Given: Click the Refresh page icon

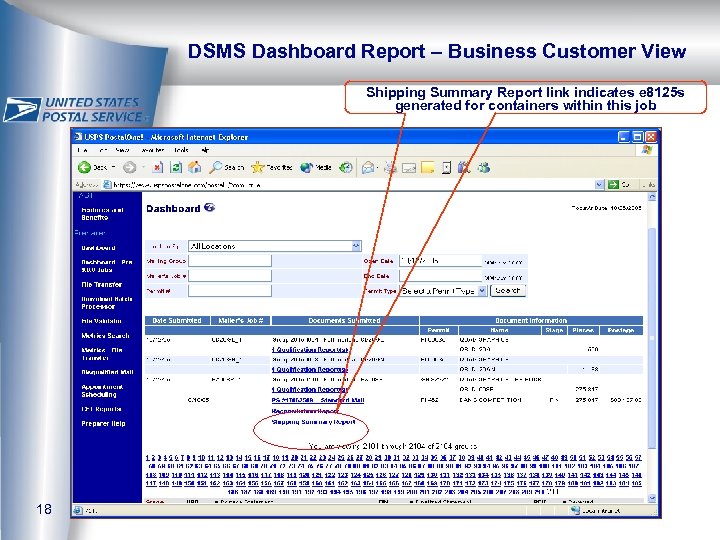Looking at the screenshot, I should (176, 168).
